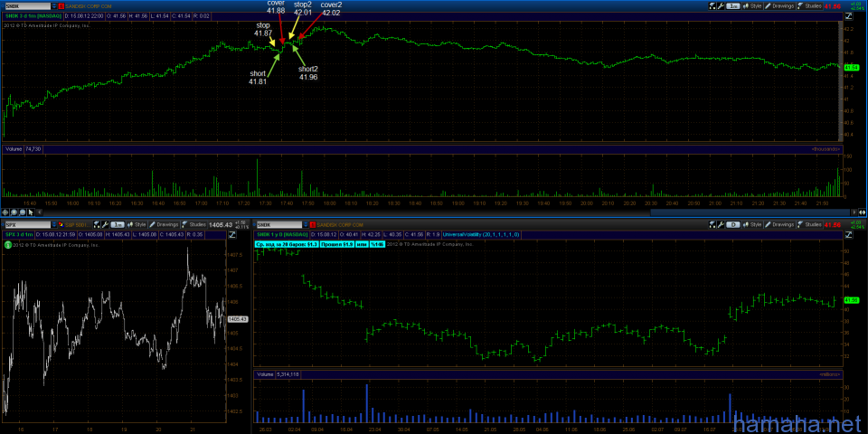Image resolution: width=868 pixels, height=434 pixels.
Task: Expand the top chart's symbol dropdown arrow
Action: pos(53,6)
